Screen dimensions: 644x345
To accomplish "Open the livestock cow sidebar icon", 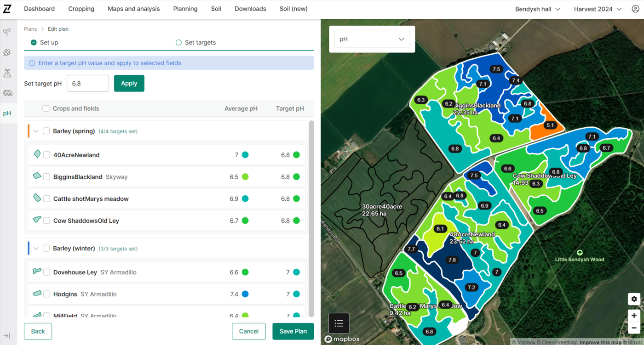I will pyautogui.click(x=7, y=93).
